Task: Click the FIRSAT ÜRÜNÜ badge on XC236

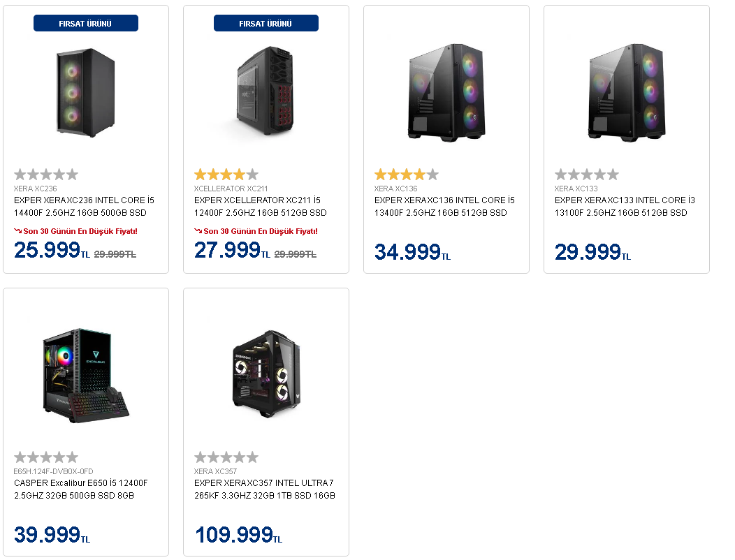Action: (86, 24)
